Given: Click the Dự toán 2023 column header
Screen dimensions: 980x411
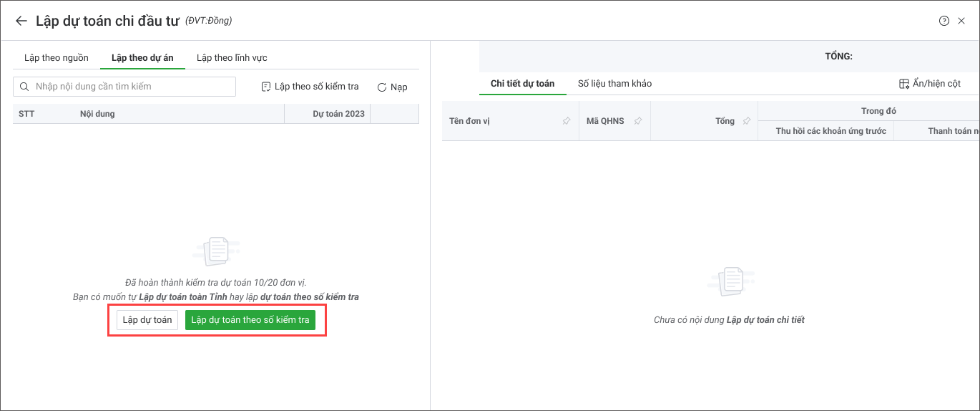Looking at the screenshot, I should (338, 114).
